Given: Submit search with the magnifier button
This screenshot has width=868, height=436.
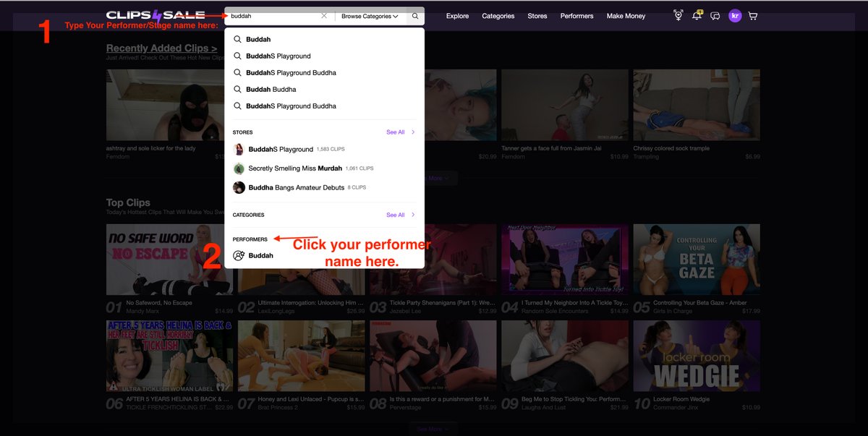Looking at the screenshot, I should coord(415,16).
